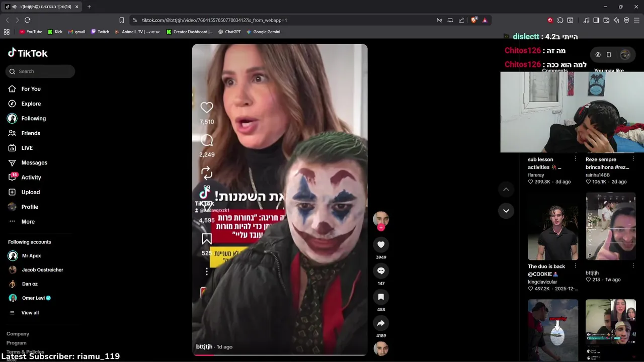The image size is (644, 362).
Task: Reload the page with the refresh icon
Action: click(x=27, y=20)
